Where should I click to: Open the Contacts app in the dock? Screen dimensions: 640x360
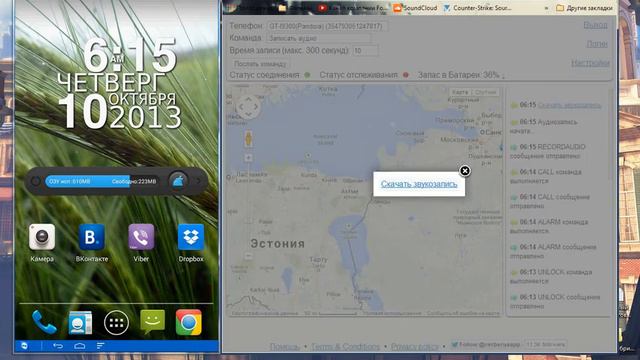[x=80, y=322]
